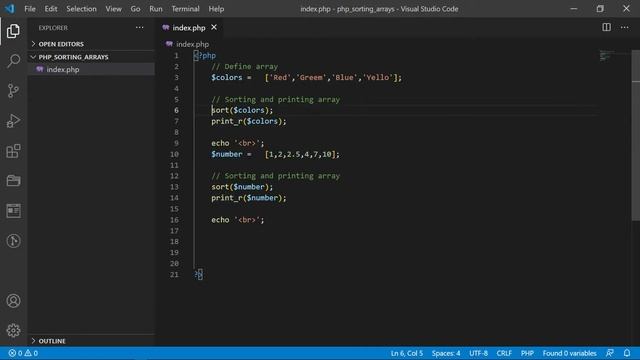Click the editor vertical scrollbar
The height and width of the screenshot is (360, 640).
click(x=636, y=136)
